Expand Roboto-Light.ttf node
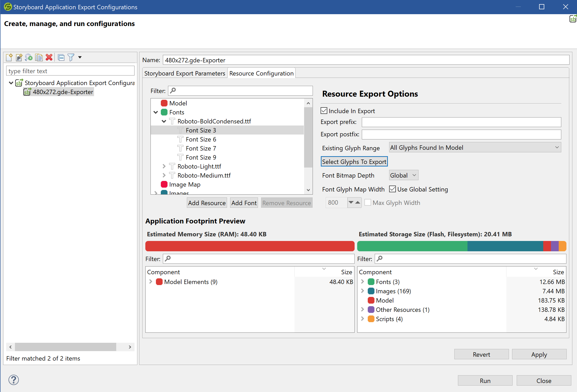 pyautogui.click(x=164, y=166)
